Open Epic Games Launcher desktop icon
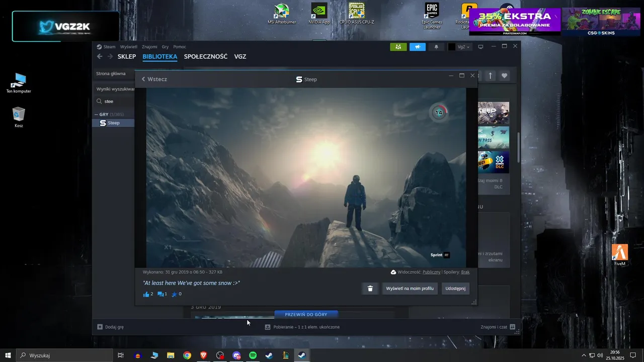This screenshot has width=644, height=362. (x=432, y=16)
